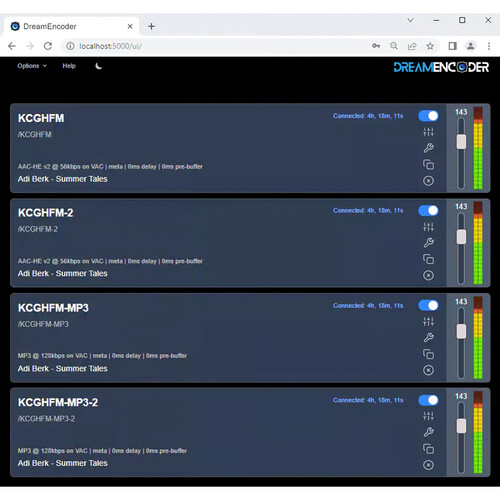Screen dimensions: 500x500
Task: Click the /KCGHFM mount point text
Action: (x=35, y=135)
